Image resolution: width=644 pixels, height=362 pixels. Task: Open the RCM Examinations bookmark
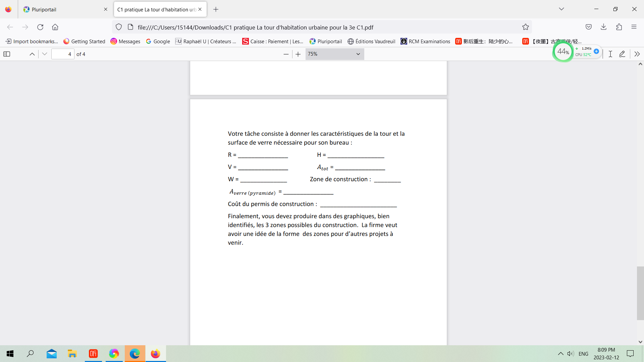pyautogui.click(x=425, y=41)
